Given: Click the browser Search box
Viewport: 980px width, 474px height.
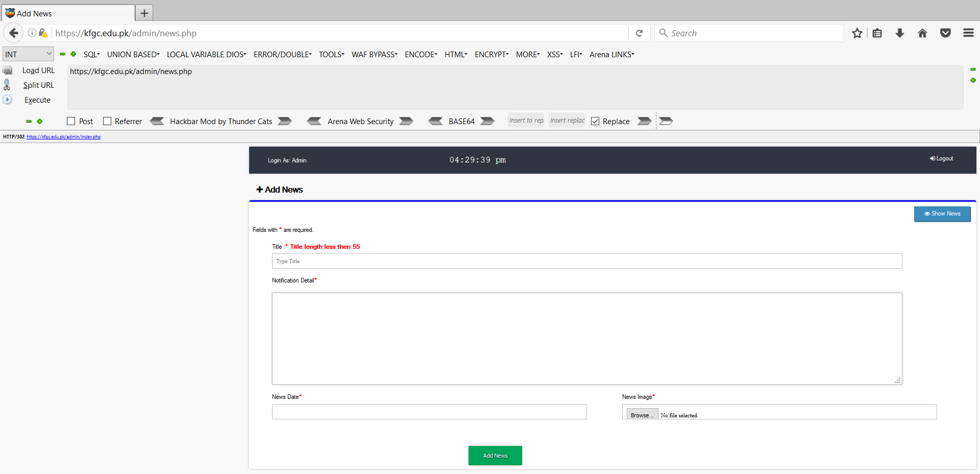Looking at the screenshot, I should [x=749, y=33].
